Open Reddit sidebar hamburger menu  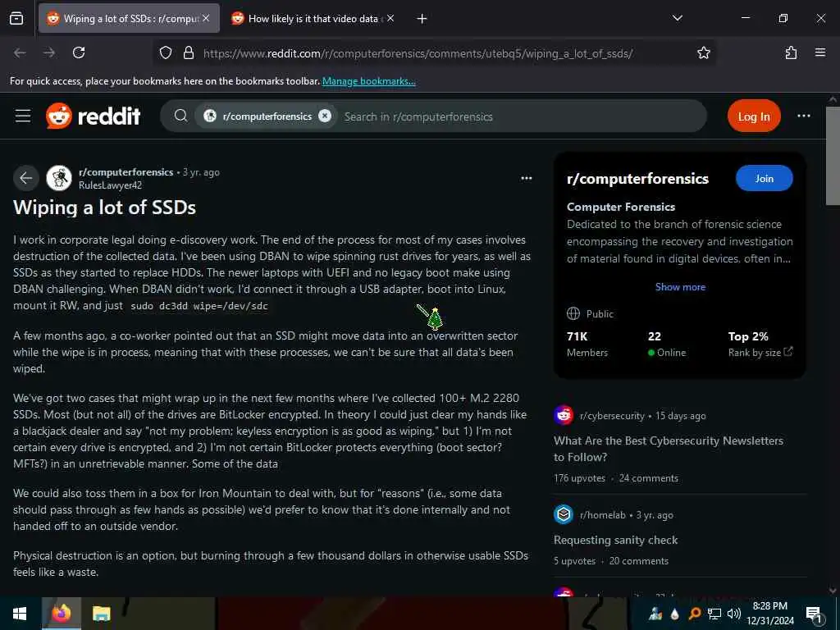click(23, 116)
